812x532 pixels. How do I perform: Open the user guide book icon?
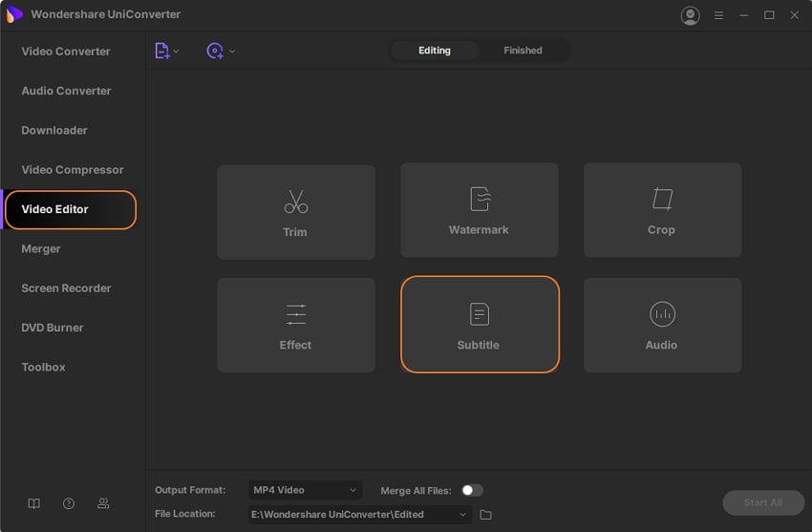tap(33, 503)
